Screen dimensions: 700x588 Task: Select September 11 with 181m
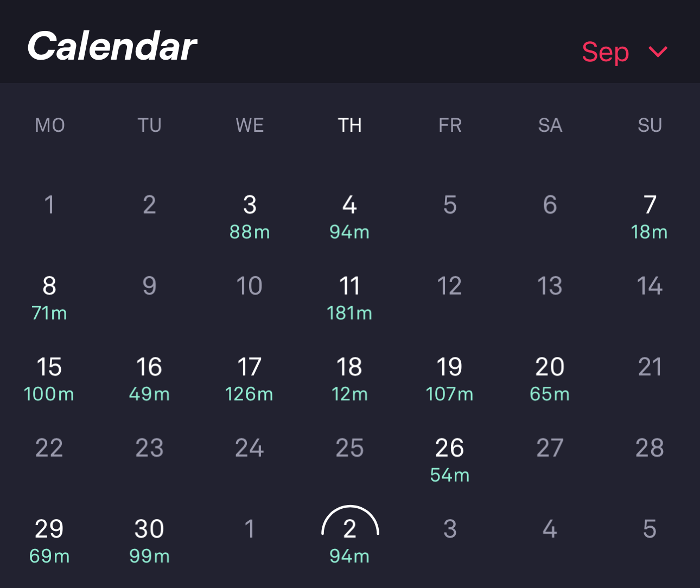coord(349,297)
